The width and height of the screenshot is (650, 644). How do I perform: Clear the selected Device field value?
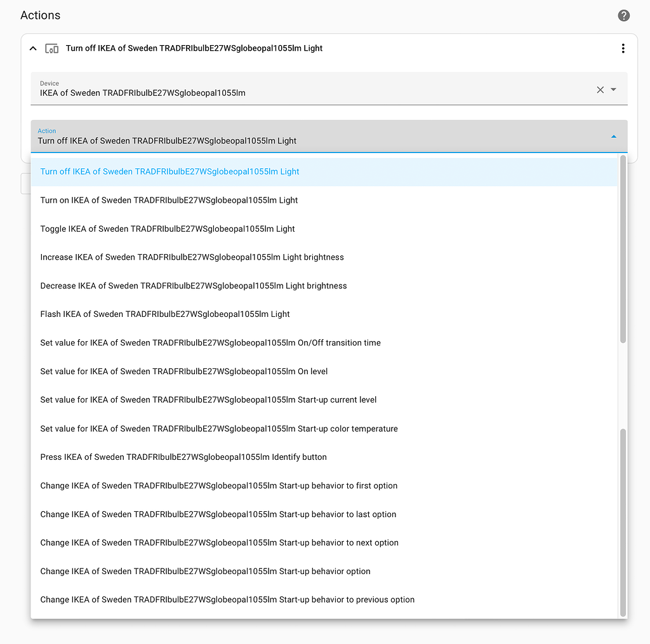point(600,90)
